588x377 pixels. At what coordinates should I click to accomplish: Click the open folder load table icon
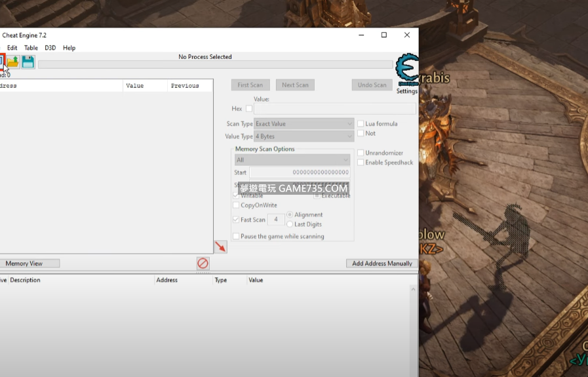(x=13, y=62)
